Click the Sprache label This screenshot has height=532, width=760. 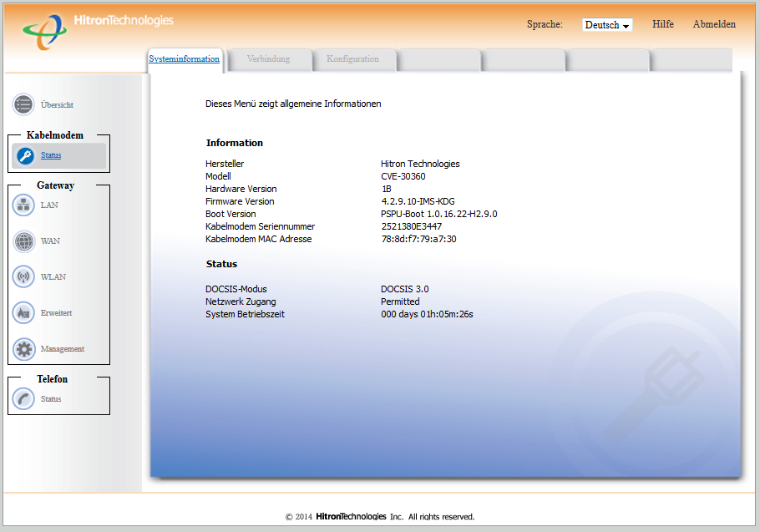[x=545, y=24]
